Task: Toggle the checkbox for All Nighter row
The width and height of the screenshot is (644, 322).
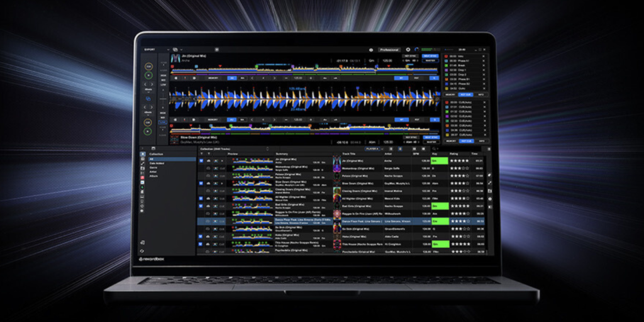Action: tap(201, 198)
